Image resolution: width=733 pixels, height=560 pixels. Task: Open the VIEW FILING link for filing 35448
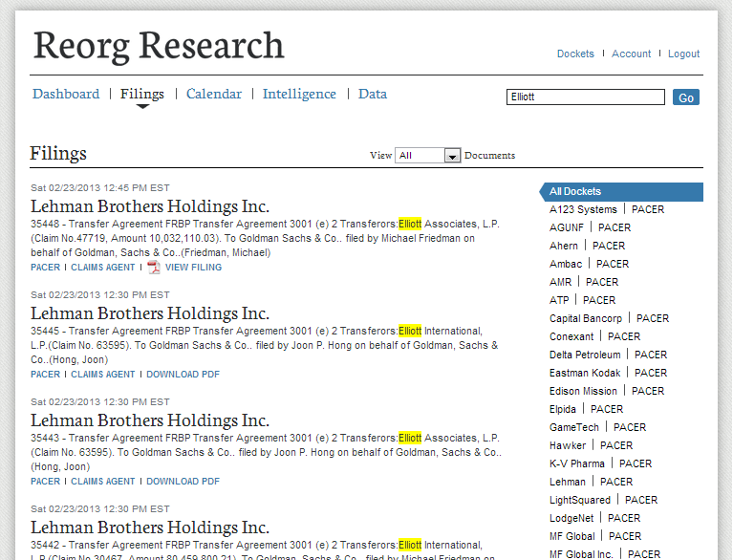[194, 268]
